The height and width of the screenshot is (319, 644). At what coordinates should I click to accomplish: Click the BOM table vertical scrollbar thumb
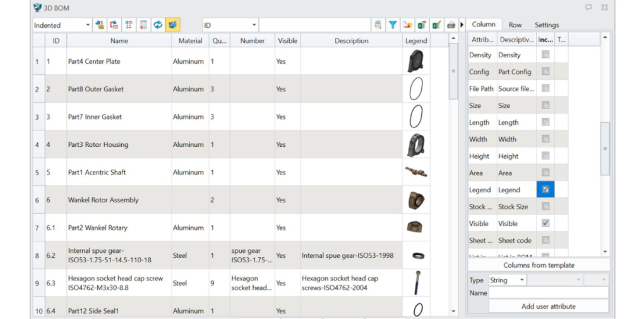click(453, 71)
